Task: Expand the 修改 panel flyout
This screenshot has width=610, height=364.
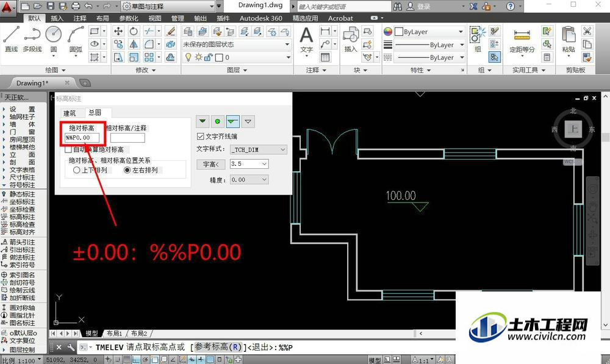Action: 146,70
